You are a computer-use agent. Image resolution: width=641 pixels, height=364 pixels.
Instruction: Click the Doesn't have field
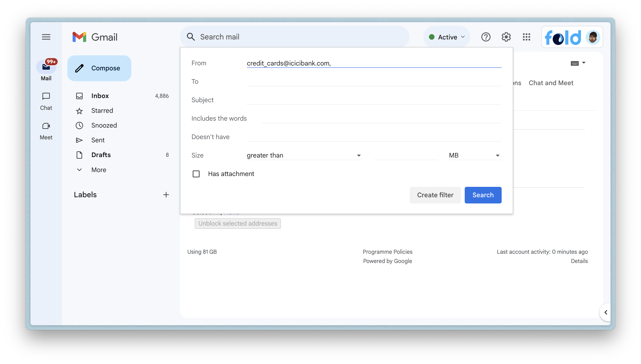[374, 137]
